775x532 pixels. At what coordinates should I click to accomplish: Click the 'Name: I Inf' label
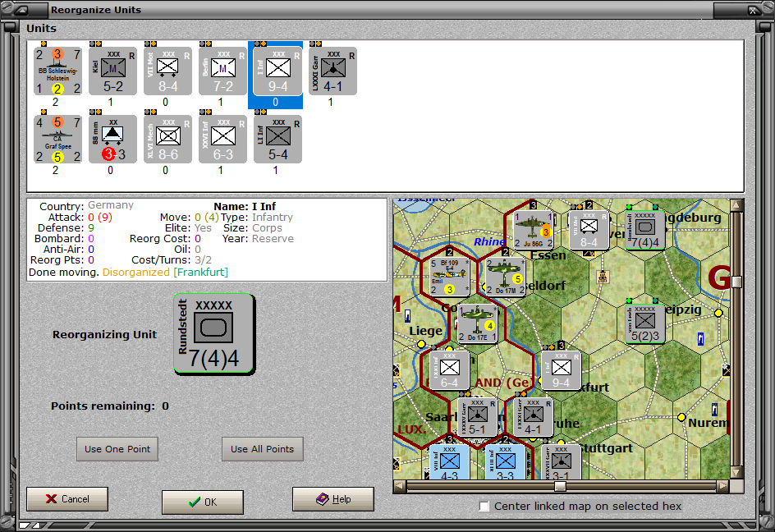click(245, 206)
